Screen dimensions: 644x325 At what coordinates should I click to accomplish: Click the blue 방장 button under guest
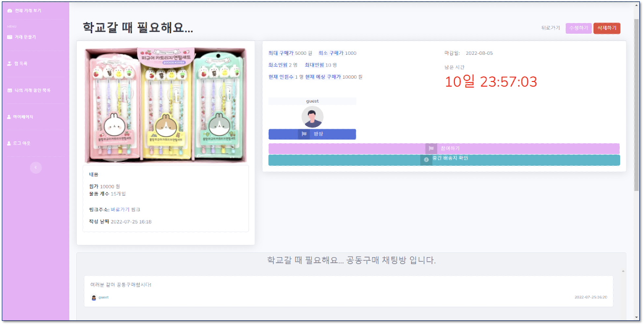312,134
